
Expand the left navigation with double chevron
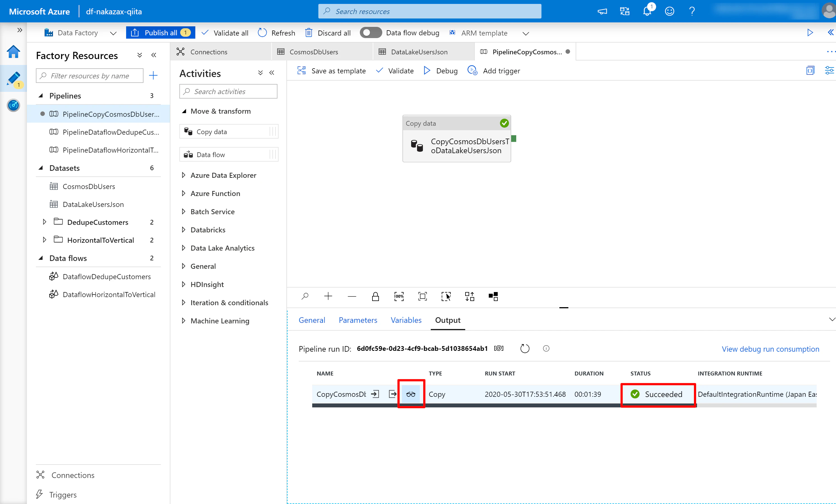[20, 30]
